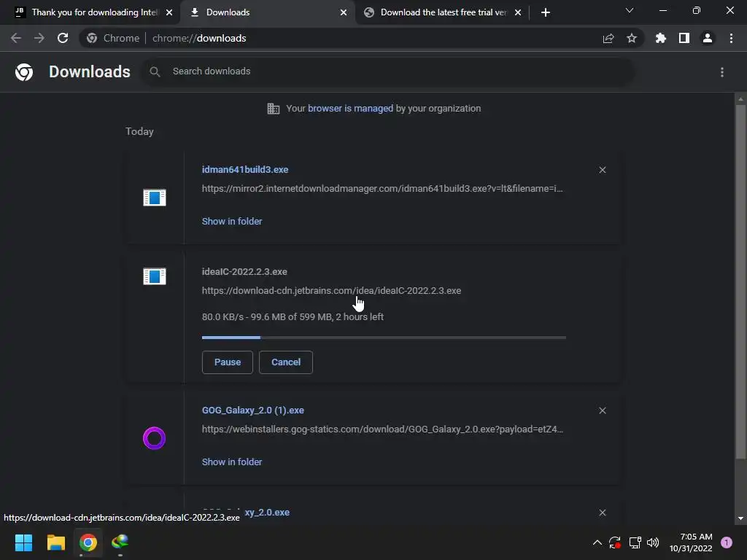Click the Chrome taskbar icon

pyautogui.click(x=88, y=542)
